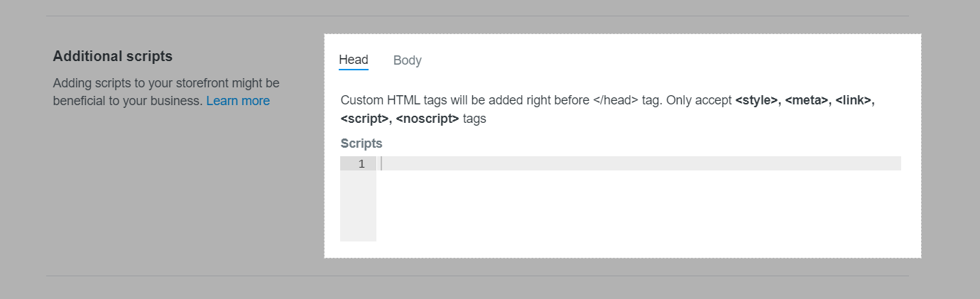The width and height of the screenshot is (980, 299).
Task: Click the empty gutter below line number
Action: 358,206
